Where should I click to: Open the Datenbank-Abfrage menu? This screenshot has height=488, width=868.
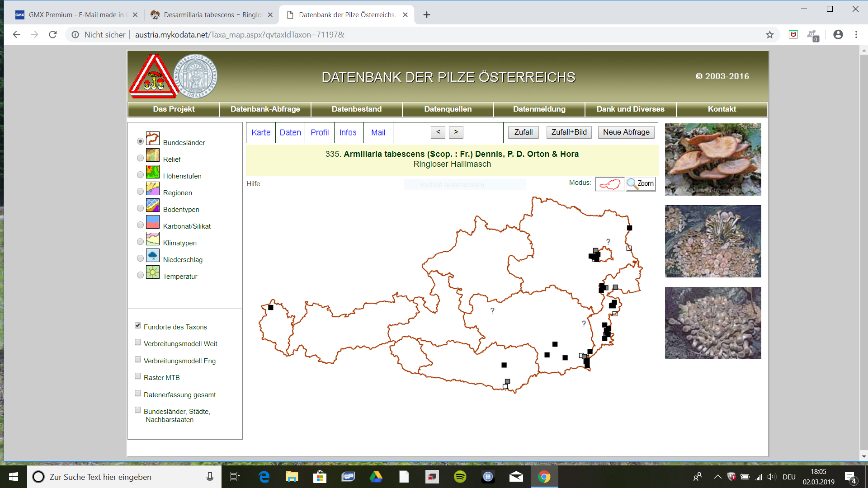265,109
